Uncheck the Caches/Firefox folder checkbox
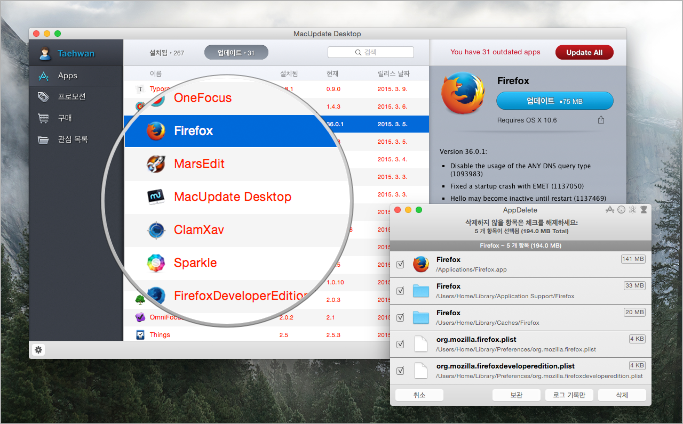 tap(400, 318)
